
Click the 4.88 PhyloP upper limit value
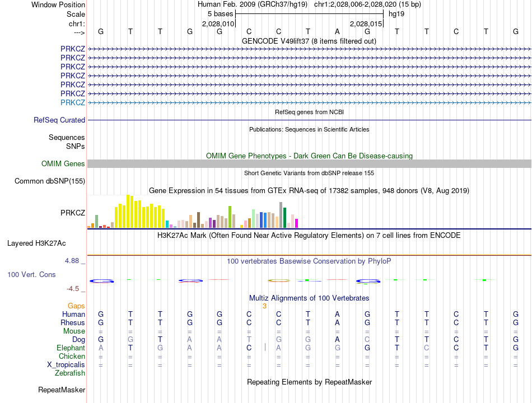[x=72, y=261]
